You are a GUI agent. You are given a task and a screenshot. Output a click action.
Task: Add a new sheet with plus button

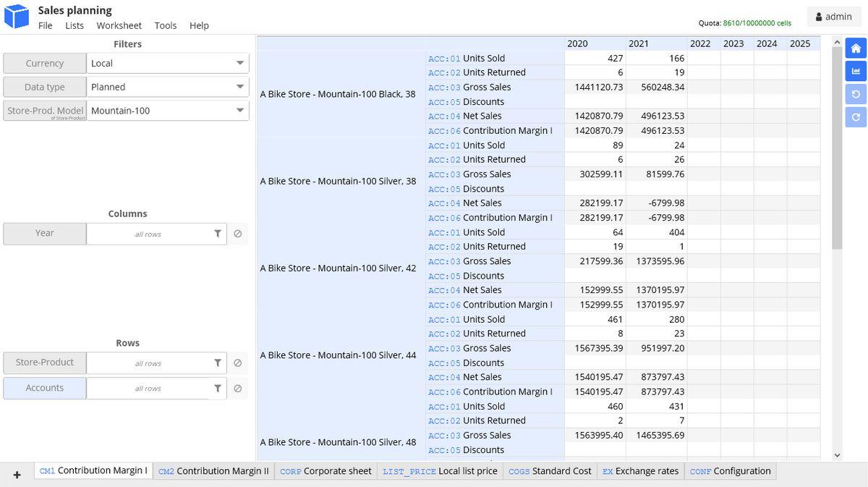(17, 475)
